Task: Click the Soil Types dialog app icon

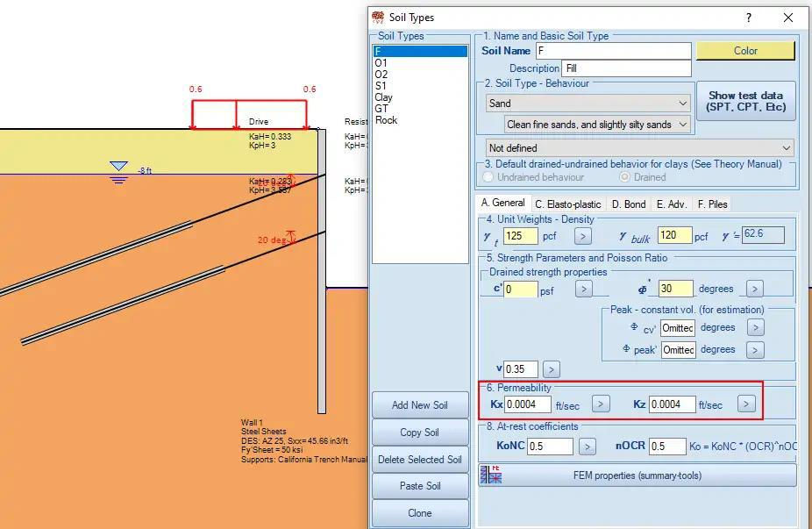Action: [x=378, y=17]
